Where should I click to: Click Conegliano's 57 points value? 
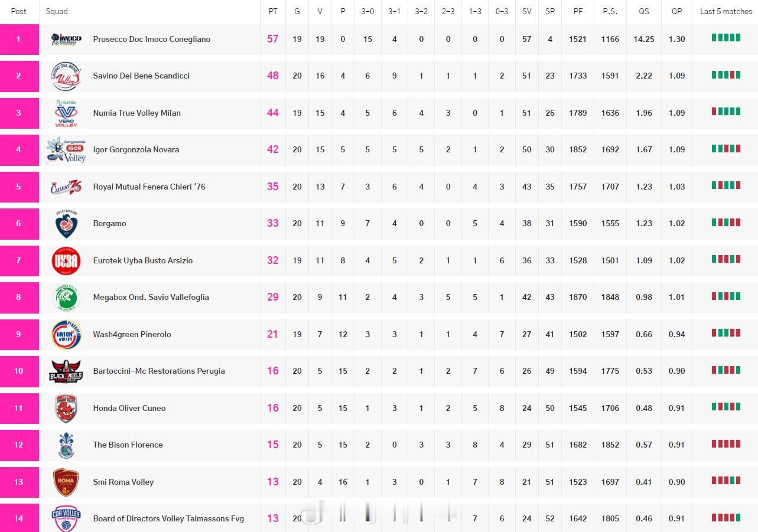273,39
